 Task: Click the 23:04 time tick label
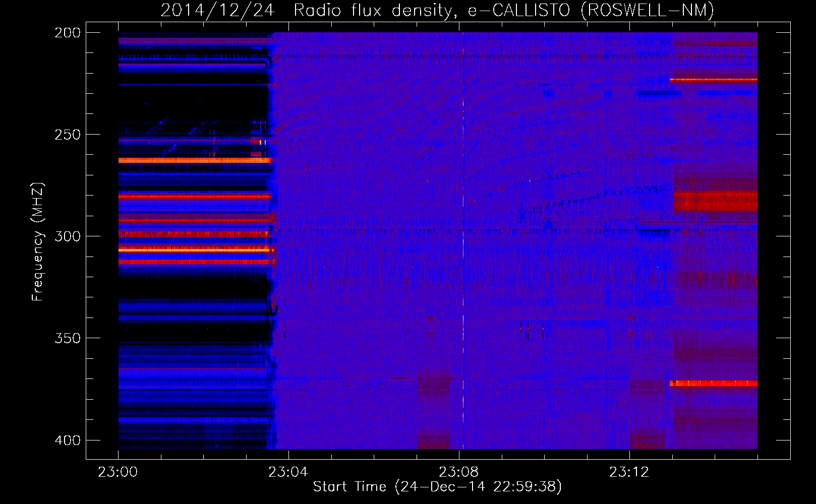[x=288, y=472]
